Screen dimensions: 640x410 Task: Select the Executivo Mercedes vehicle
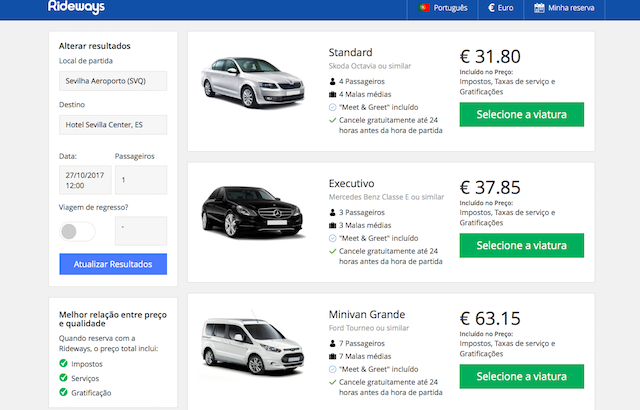pos(522,246)
